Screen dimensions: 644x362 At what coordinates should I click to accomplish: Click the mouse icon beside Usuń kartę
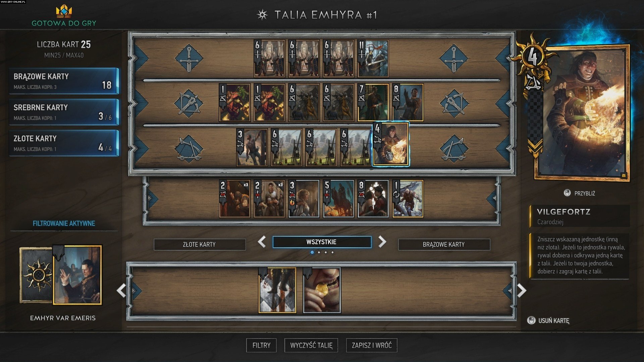[x=531, y=320]
